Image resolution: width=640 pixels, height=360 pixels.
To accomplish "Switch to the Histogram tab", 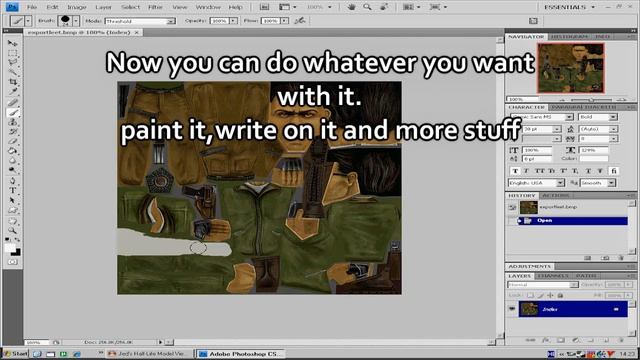I will [569, 37].
